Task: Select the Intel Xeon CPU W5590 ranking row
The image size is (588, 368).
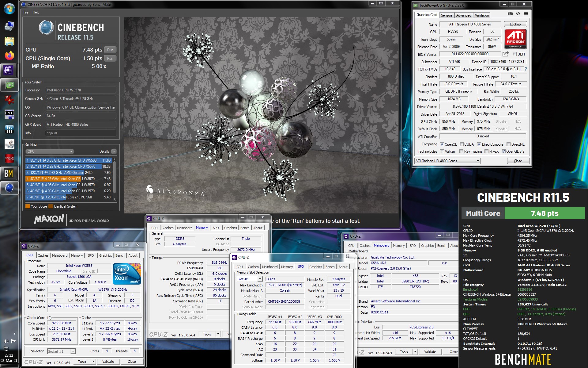Action: [x=69, y=160]
